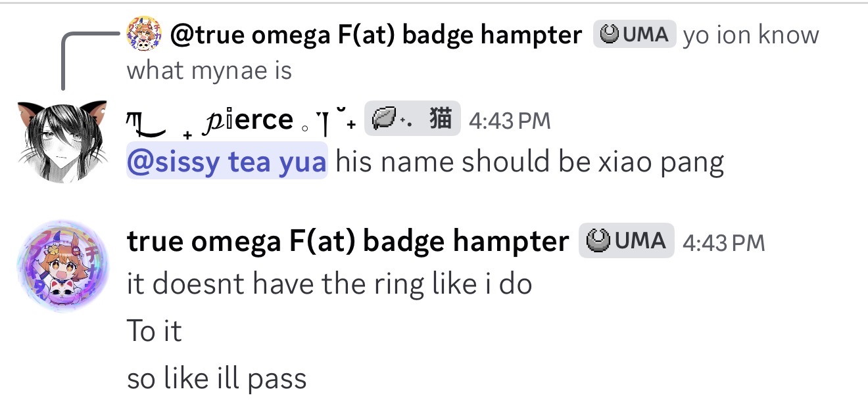Click the 4:43 PM timestamp on pierce's message
The height and width of the screenshot is (406, 868).
510,121
